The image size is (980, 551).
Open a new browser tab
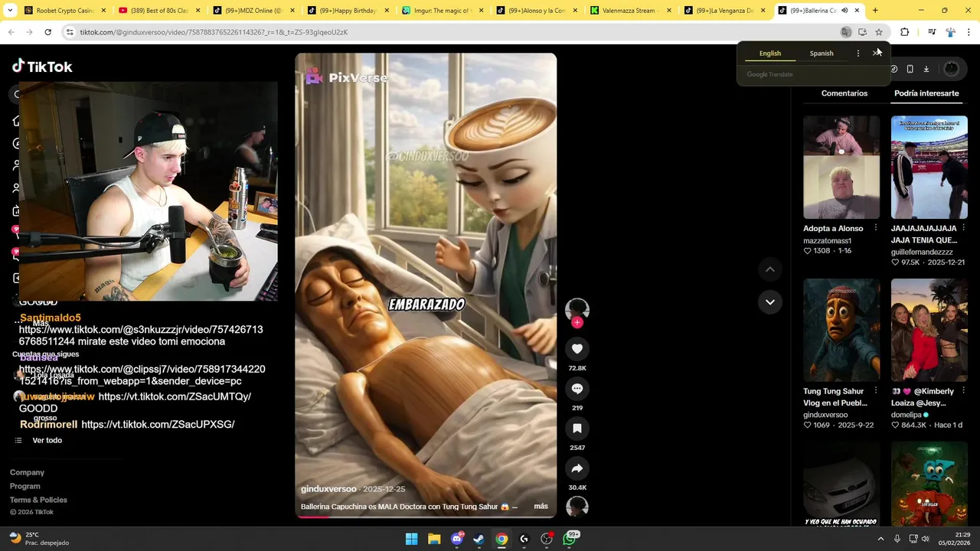coord(875,11)
